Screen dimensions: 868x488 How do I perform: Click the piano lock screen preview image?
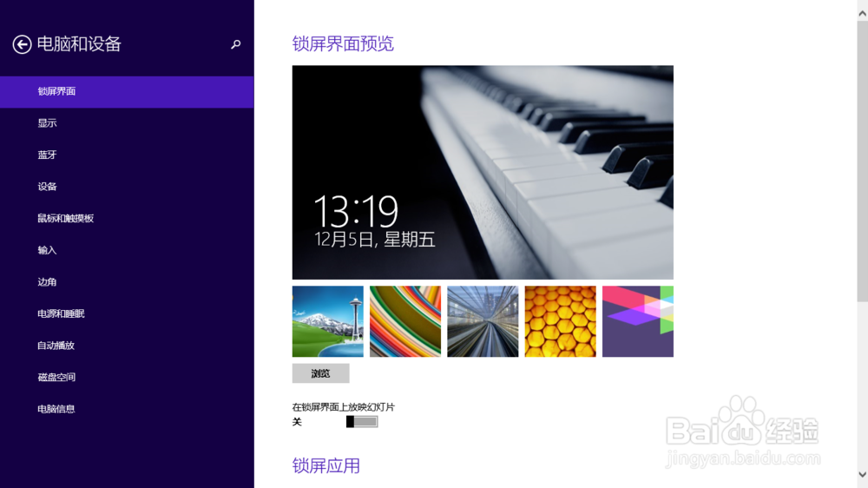(483, 172)
